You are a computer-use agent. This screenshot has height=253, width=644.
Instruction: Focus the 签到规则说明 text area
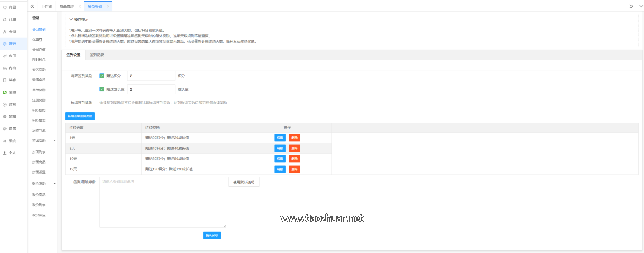tap(162, 202)
